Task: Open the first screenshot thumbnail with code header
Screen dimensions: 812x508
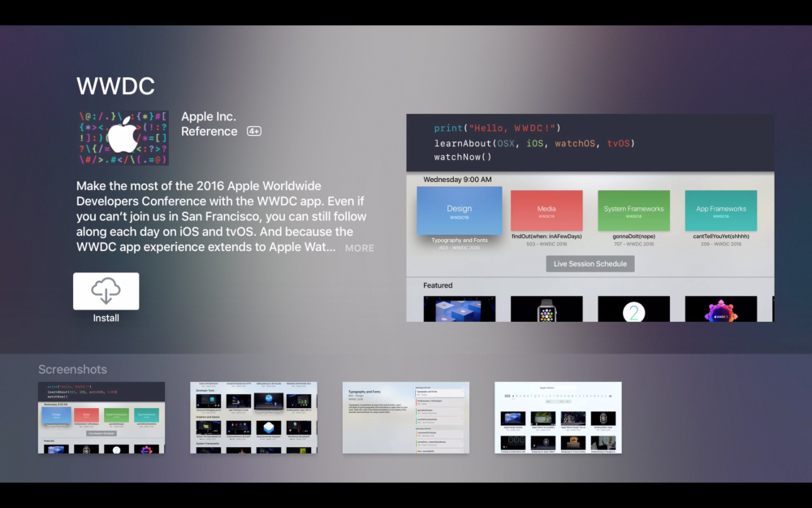Action: pos(101,418)
